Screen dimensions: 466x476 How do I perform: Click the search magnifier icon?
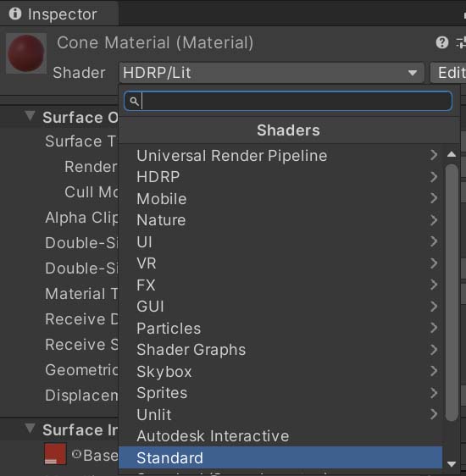(x=134, y=101)
